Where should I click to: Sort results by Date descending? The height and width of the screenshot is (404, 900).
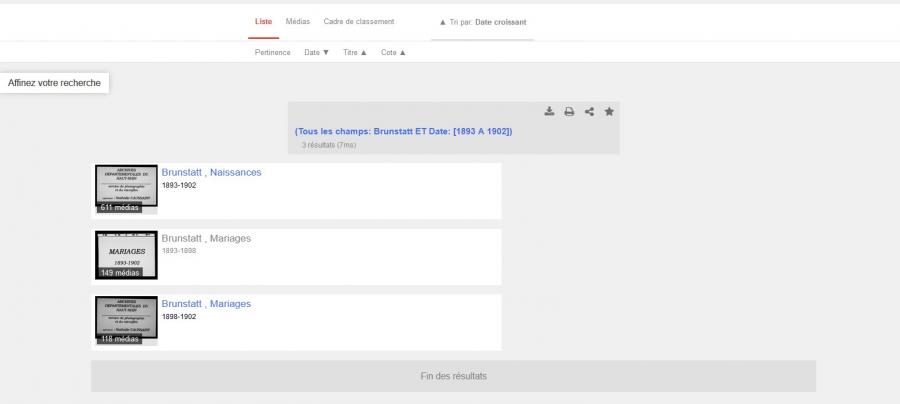point(316,52)
